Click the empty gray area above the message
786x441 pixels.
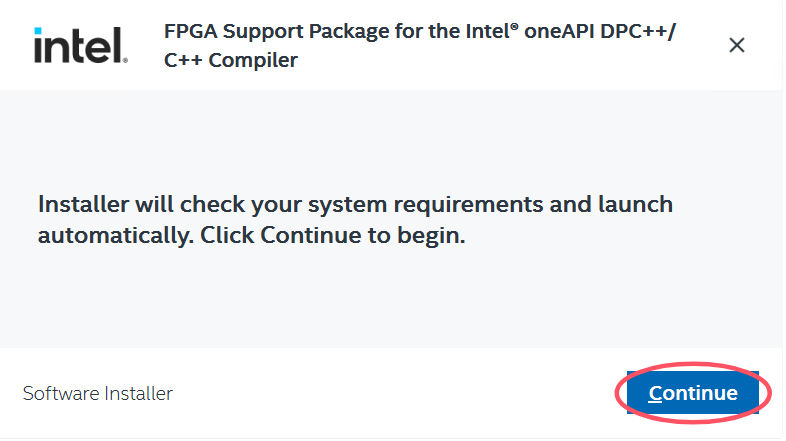(x=391, y=140)
